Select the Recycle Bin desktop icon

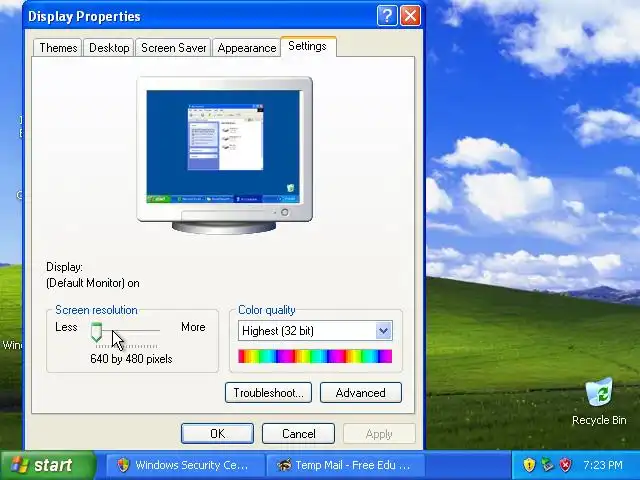pos(599,402)
